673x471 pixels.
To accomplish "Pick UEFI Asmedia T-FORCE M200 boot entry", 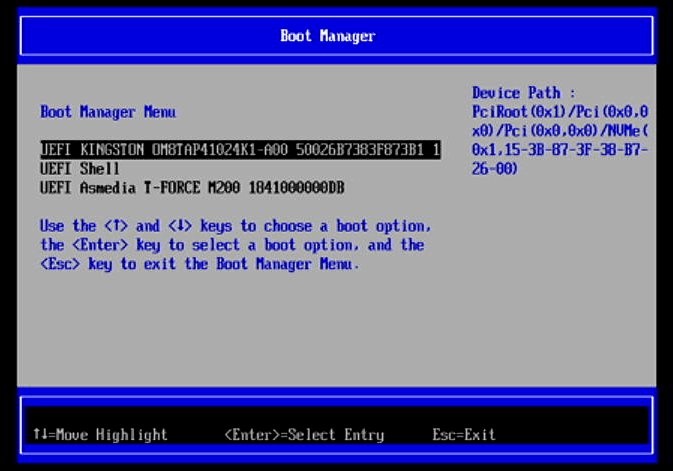I will click(x=192, y=188).
